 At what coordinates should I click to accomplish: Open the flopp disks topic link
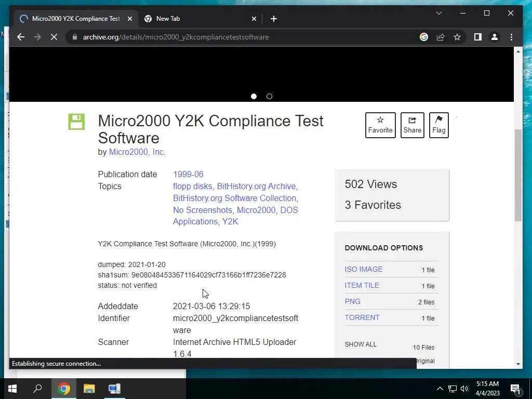pyautogui.click(x=192, y=187)
